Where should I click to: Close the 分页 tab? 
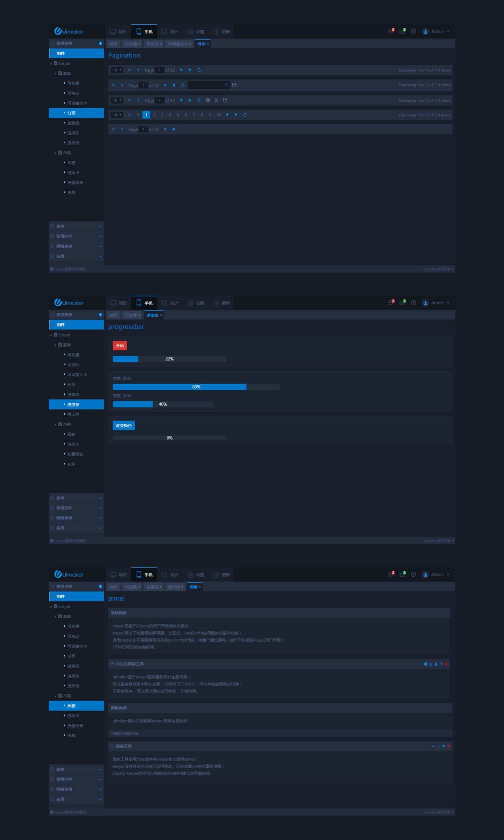208,44
